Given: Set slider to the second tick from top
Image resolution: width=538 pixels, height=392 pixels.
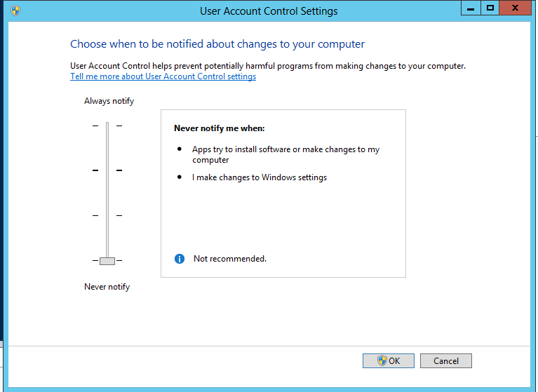Looking at the screenshot, I should pyautogui.click(x=107, y=170).
